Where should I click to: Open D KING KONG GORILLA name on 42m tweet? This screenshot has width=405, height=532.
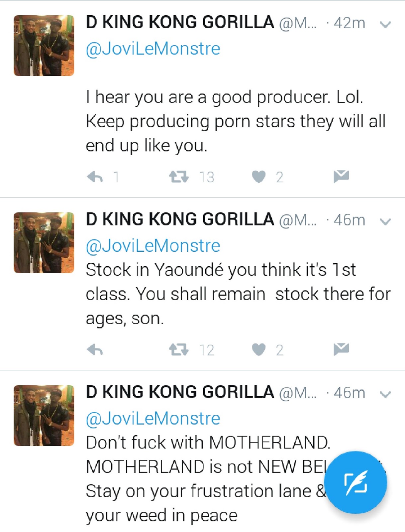click(x=180, y=23)
